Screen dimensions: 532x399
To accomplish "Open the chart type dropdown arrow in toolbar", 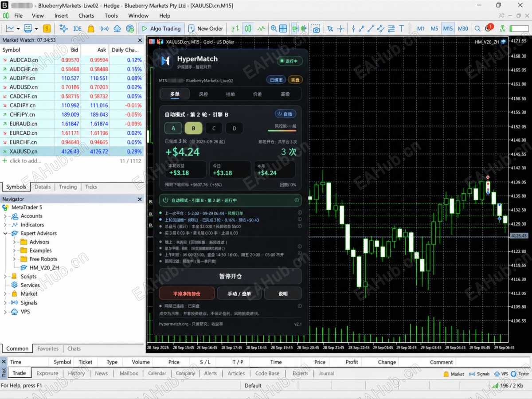I will [18, 28].
